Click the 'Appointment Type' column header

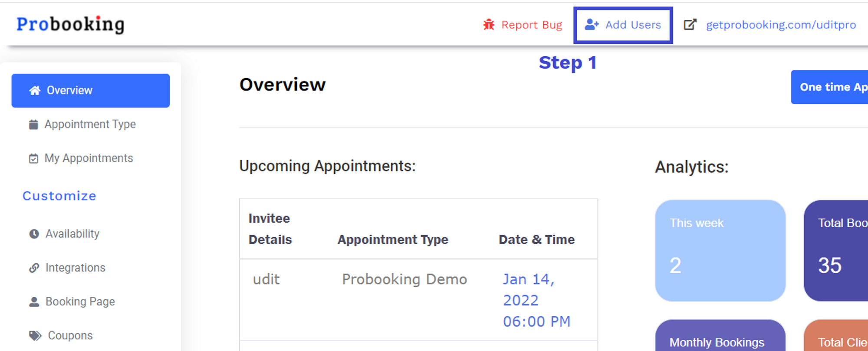pos(393,239)
